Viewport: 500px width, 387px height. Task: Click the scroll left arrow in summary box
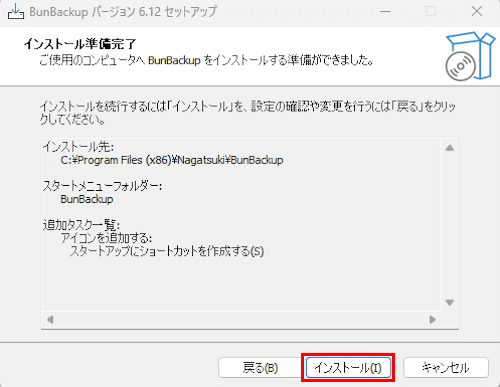50,320
